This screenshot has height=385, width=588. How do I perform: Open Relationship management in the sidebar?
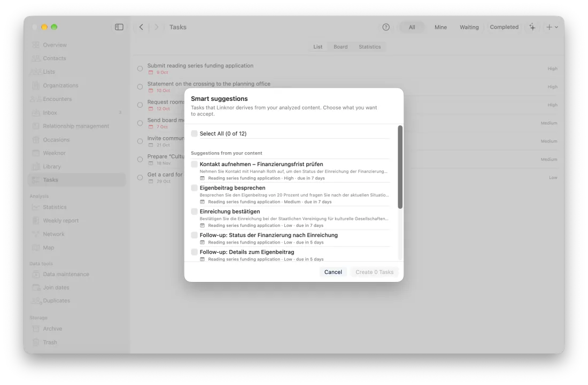[77, 126]
